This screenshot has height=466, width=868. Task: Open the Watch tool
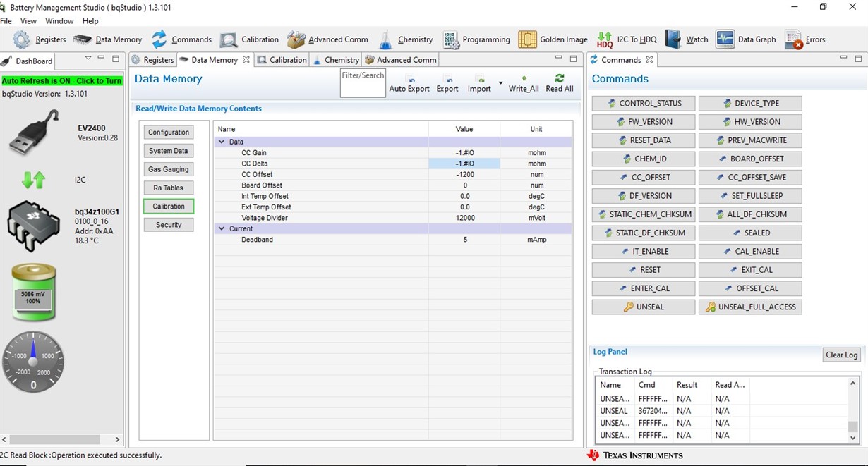pos(687,39)
